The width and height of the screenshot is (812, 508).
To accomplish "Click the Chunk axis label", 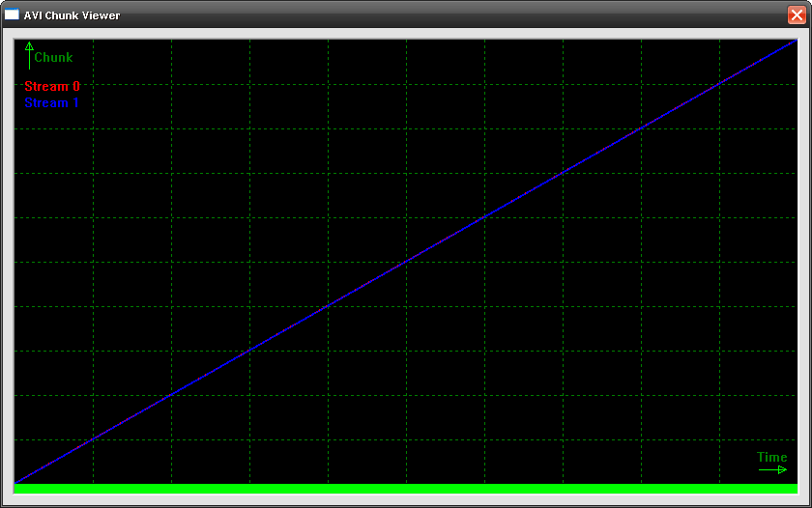I will coord(53,57).
